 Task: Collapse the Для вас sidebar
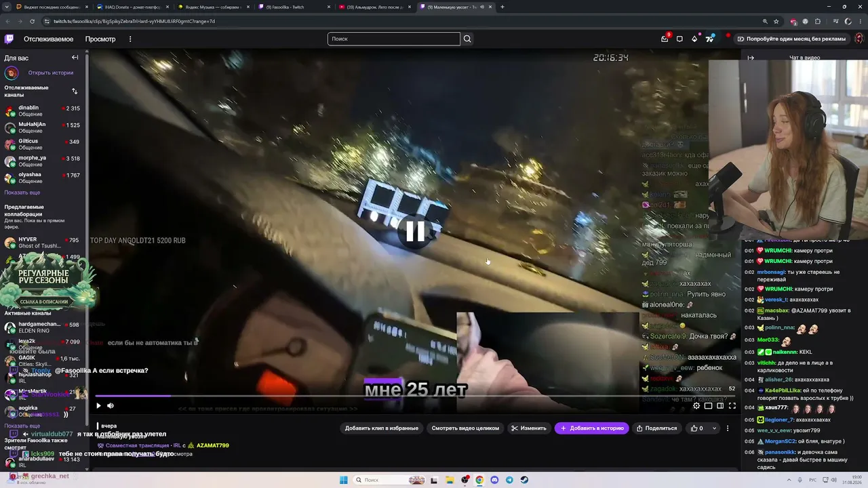pyautogui.click(x=75, y=58)
